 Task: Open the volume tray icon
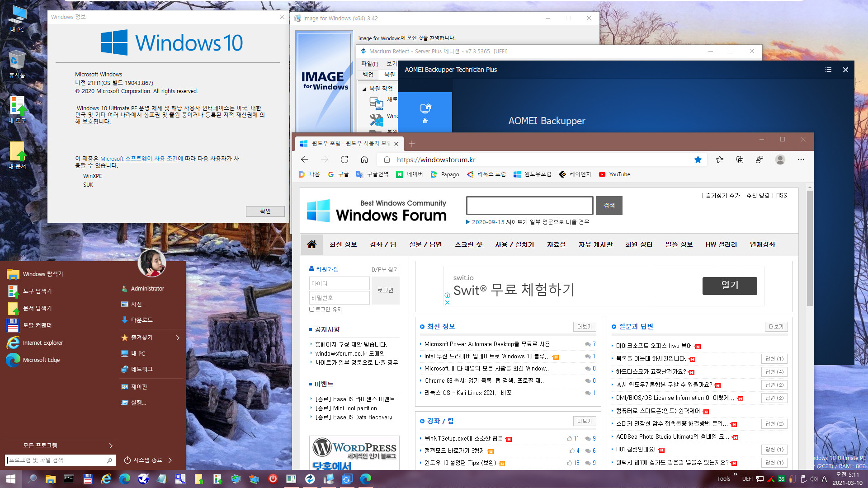[814, 479]
